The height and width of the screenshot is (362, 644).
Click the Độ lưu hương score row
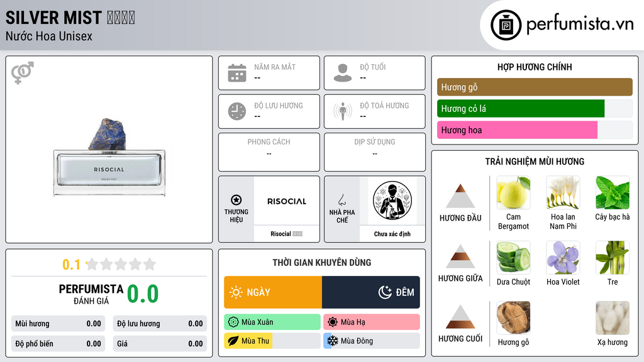click(160, 324)
